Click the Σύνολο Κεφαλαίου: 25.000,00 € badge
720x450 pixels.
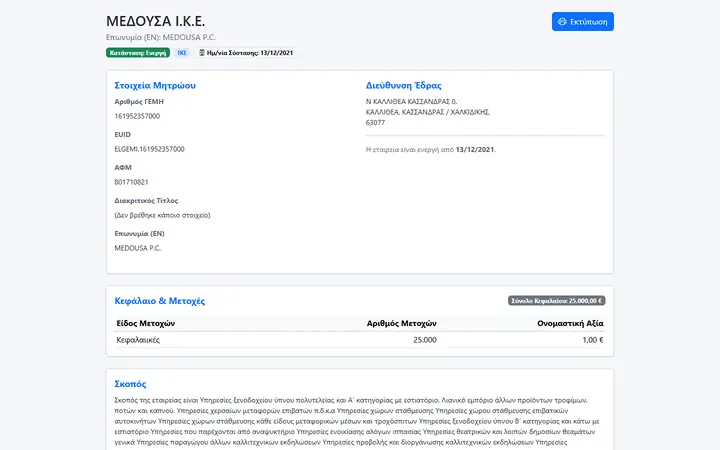[557, 301]
